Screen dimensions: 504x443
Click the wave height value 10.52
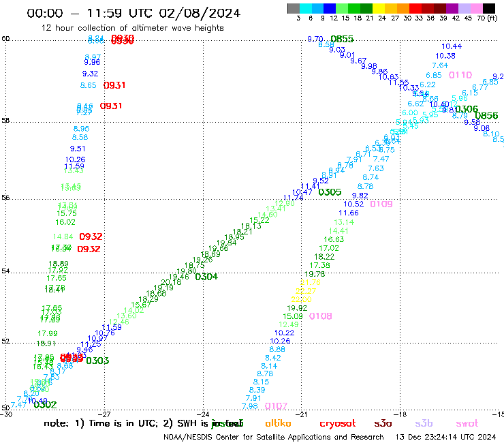click(x=353, y=204)
